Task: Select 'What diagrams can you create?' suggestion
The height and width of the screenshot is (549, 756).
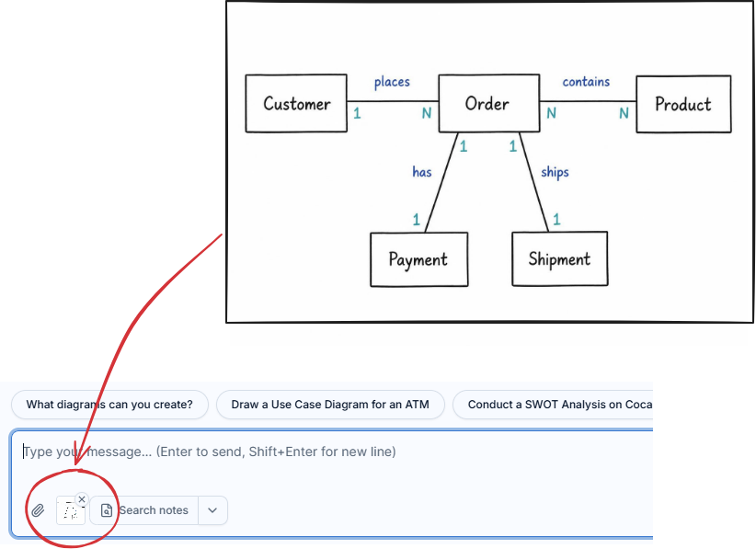Action: pyautogui.click(x=109, y=405)
